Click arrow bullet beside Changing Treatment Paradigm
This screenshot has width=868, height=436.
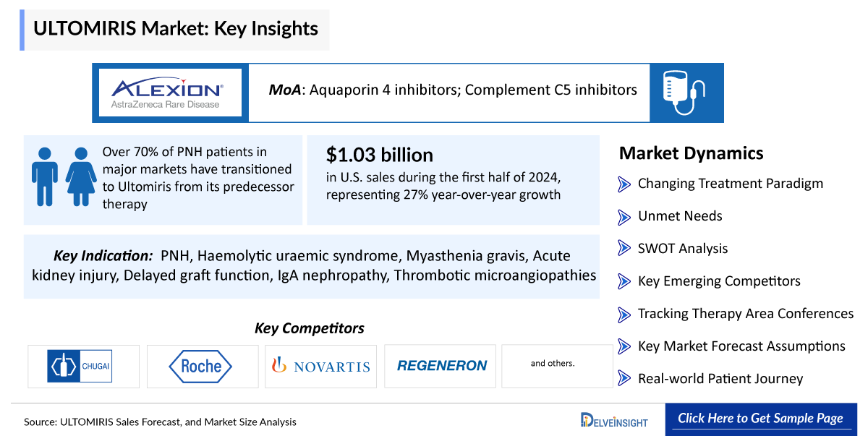624,184
